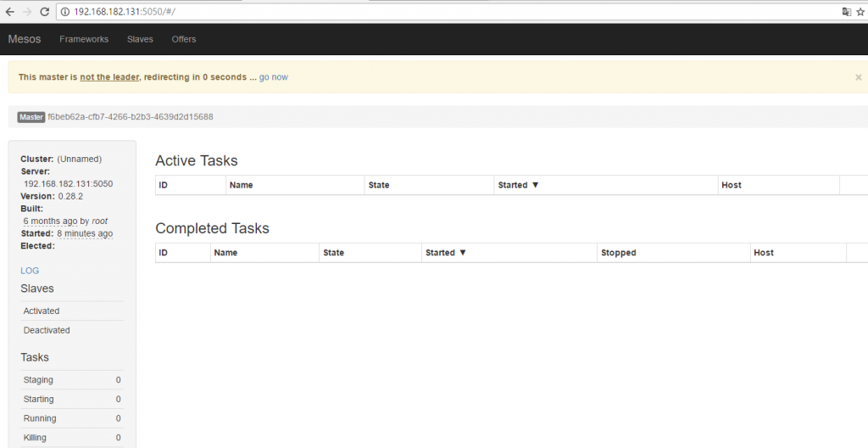Image resolution: width=868 pixels, height=448 pixels.
Task: Click the Slaves sidebar heading
Action: (x=37, y=288)
